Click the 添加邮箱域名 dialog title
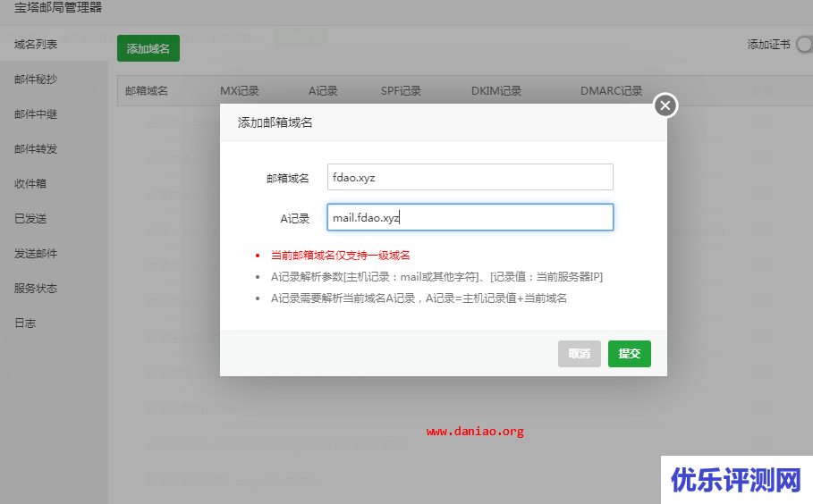 pyautogui.click(x=275, y=122)
